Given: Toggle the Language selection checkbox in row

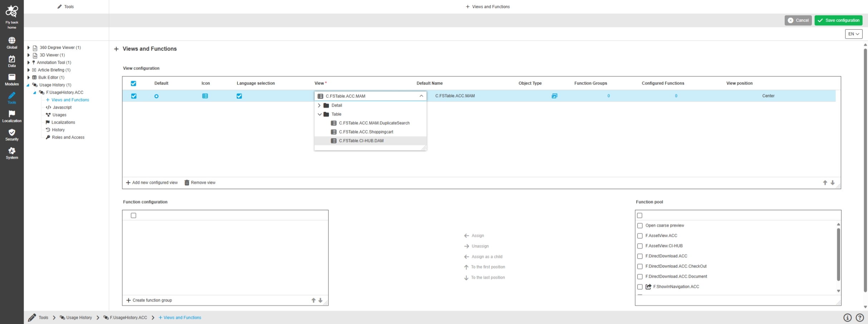Looking at the screenshot, I should [239, 96].
